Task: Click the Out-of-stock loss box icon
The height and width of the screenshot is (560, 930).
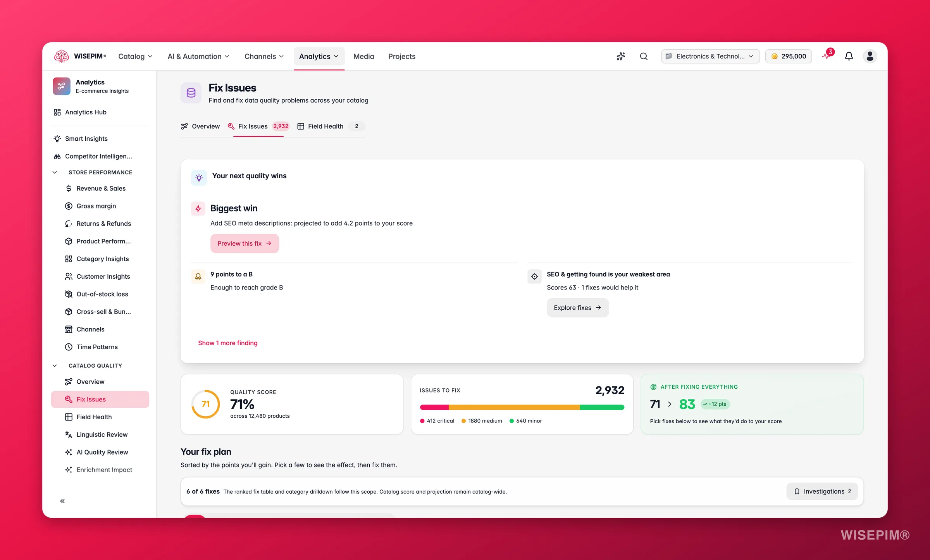Action: [x=69, y=294]
